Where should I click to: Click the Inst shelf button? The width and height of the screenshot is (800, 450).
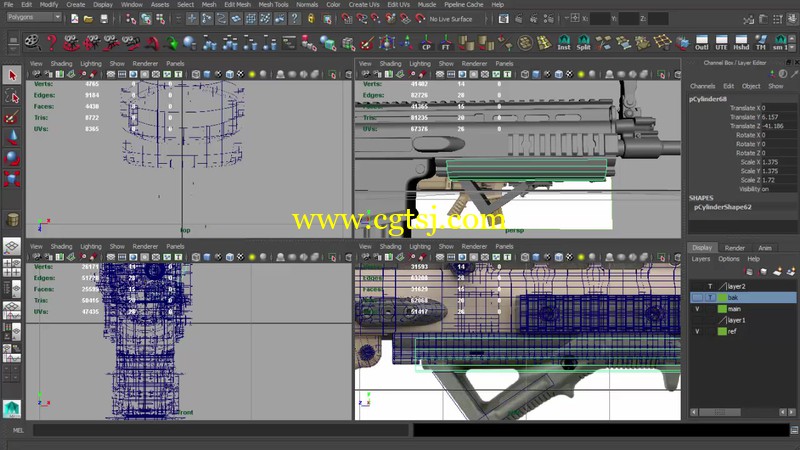(x=564, y=43)
